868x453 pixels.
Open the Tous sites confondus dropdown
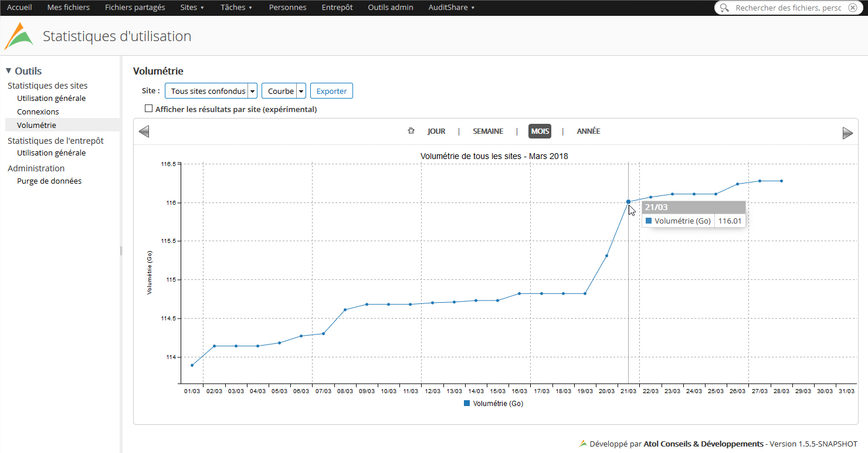[211, 91]
